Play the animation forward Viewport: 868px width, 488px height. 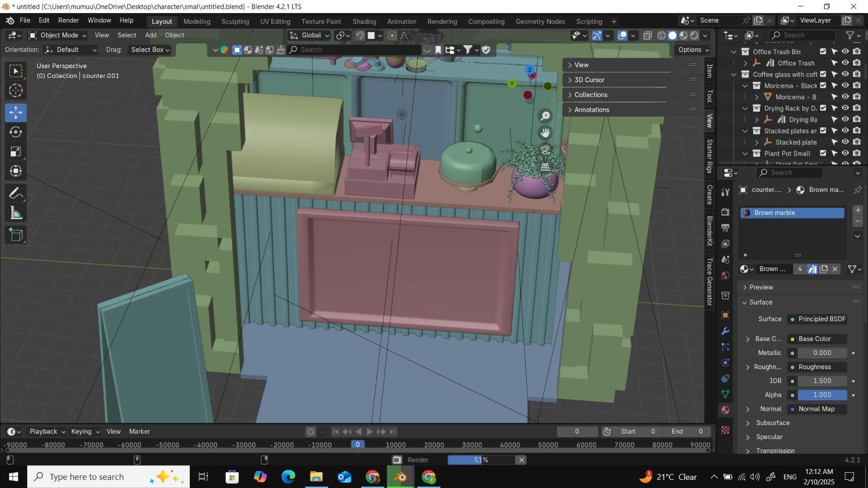(x=369, y=432)
